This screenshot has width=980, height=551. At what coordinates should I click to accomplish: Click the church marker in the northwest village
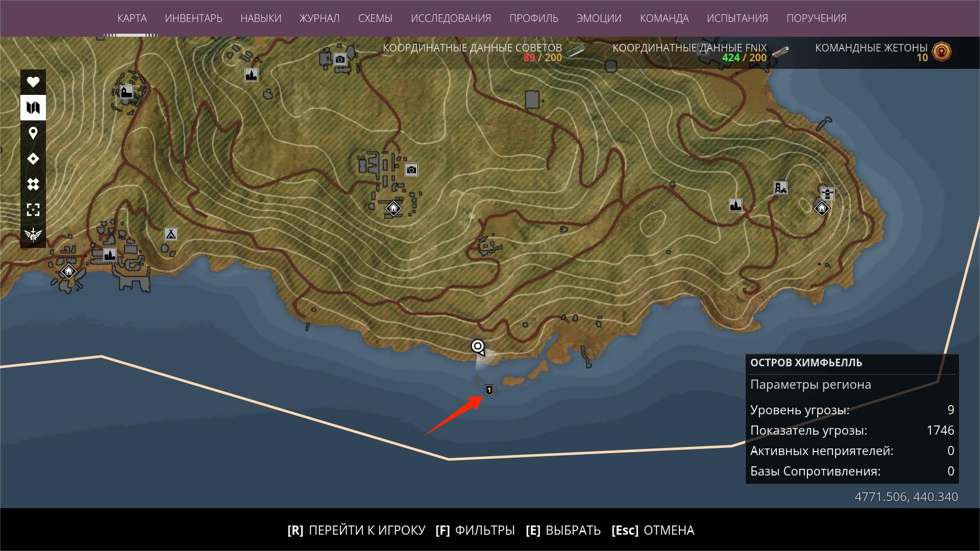126,92
